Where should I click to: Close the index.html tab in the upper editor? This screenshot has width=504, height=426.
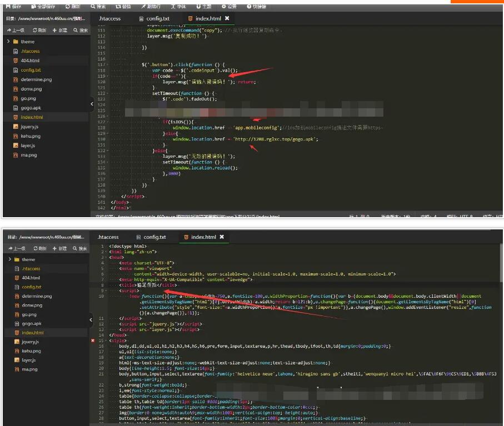(227, 18)
